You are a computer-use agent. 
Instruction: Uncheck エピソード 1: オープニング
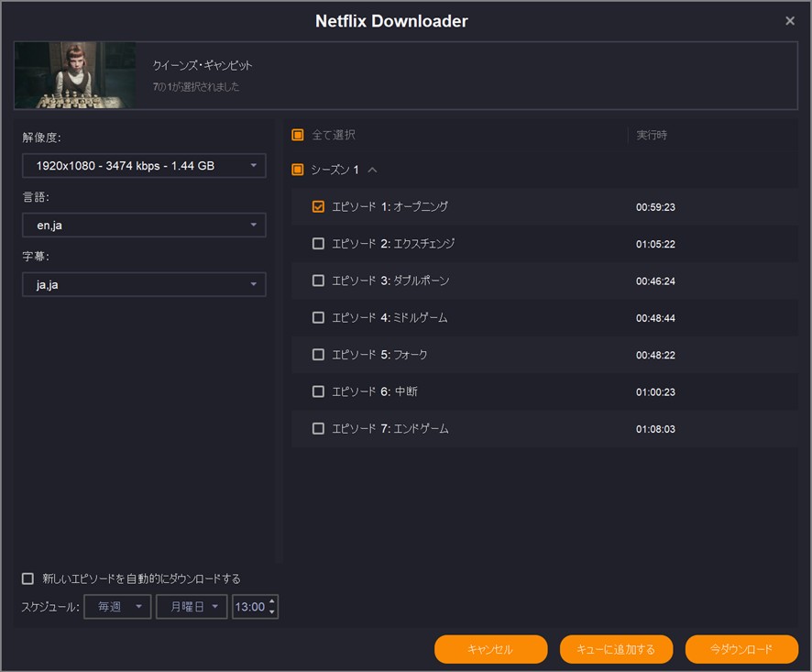(318, 207)
